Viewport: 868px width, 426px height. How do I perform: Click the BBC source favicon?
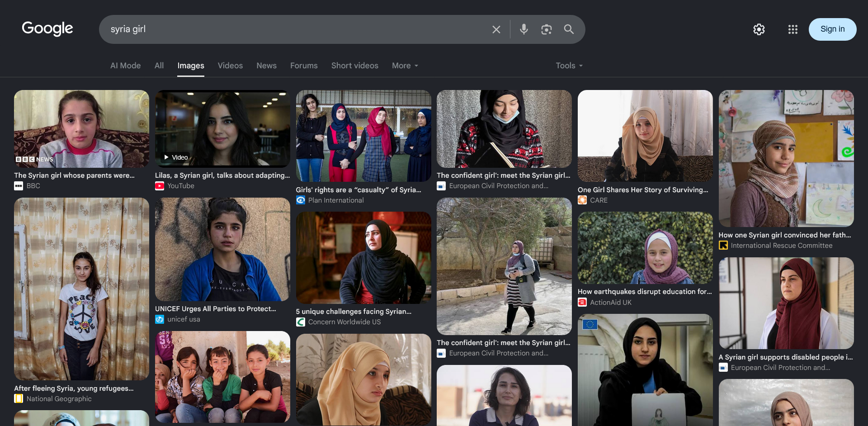(19, 186)
